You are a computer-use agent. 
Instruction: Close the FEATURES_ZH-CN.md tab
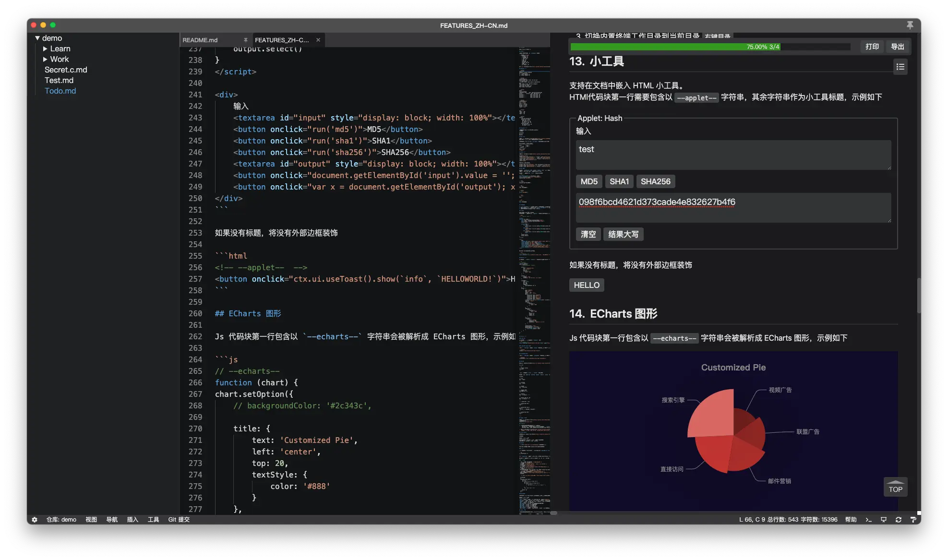(318, 40)
